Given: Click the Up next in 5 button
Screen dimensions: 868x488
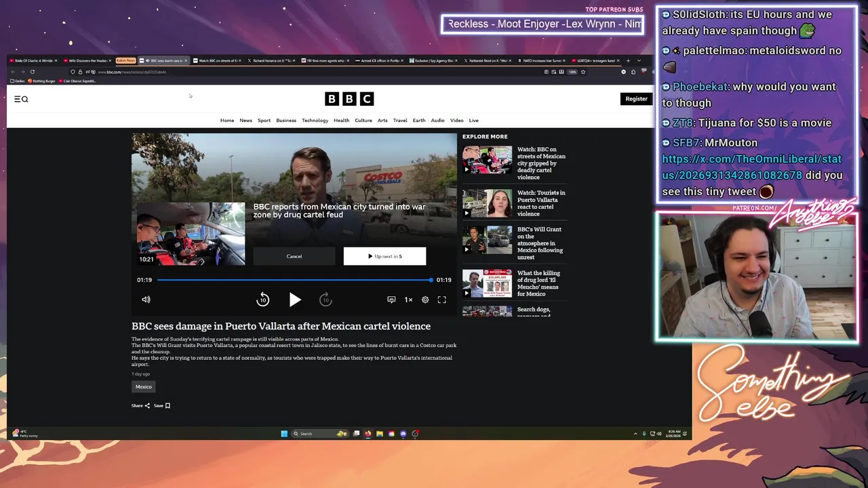Looking at the screenshot, I should [384, 256].
